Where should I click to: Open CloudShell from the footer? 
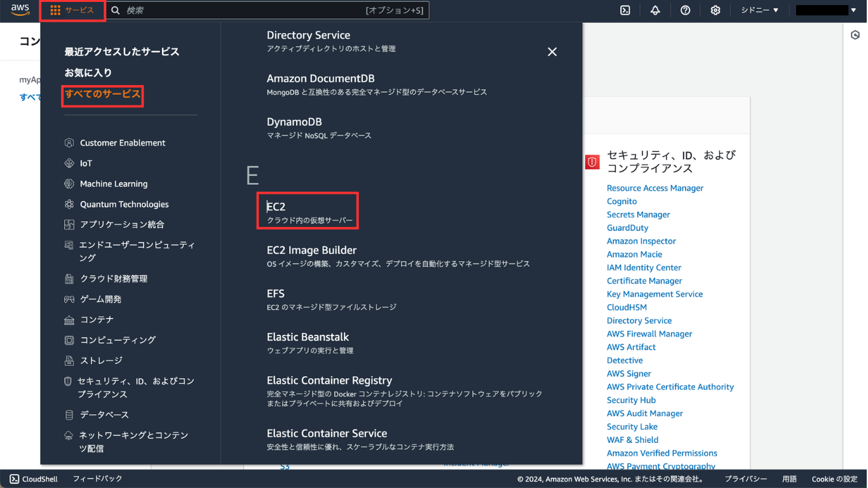[34, 479]
